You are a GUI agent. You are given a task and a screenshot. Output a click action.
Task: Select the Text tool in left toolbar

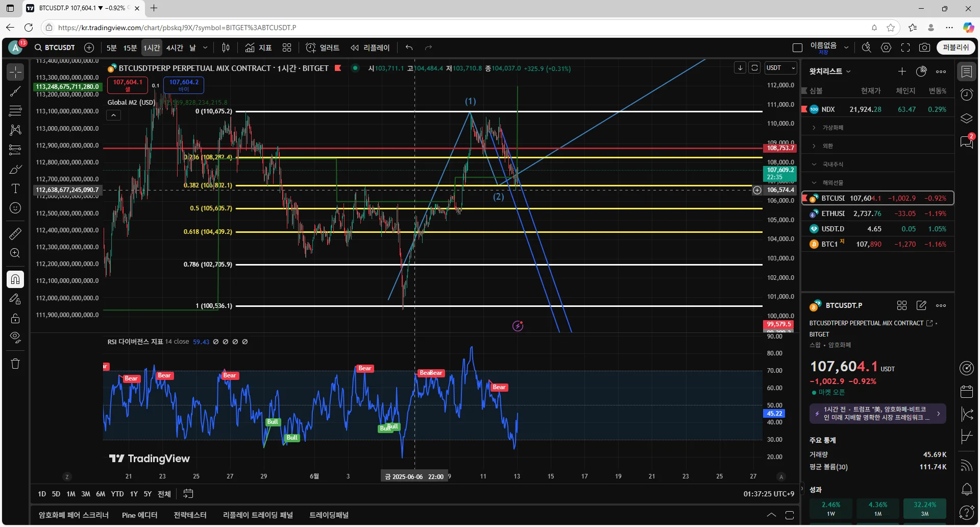pos(15,188)
